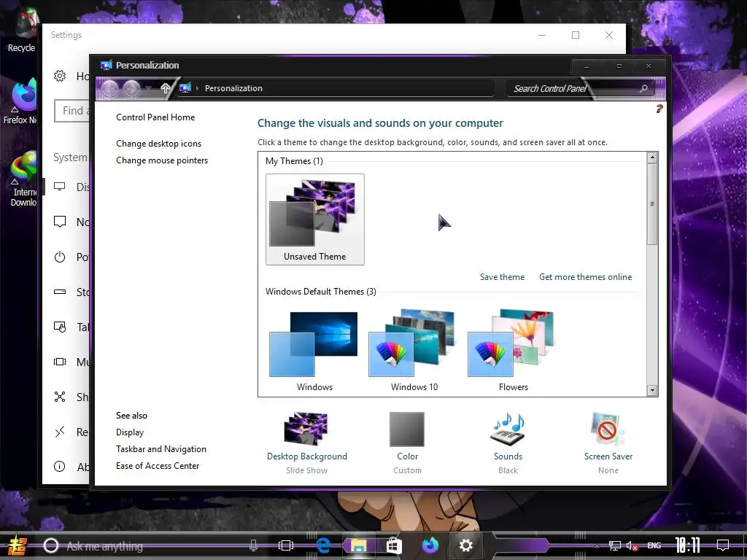Apply the Windows 10 theme
The height and width of the screenshot is (560, 747).
click(x=414, y=351)
